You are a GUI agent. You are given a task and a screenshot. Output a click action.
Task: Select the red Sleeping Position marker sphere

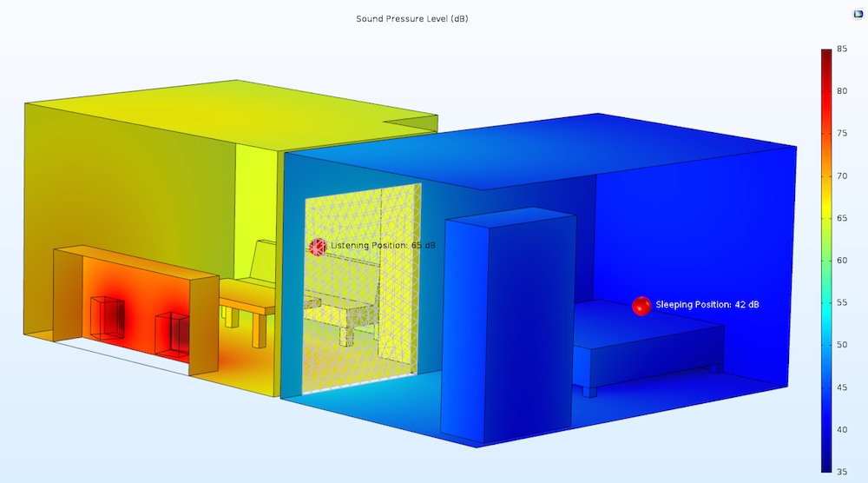641,306
